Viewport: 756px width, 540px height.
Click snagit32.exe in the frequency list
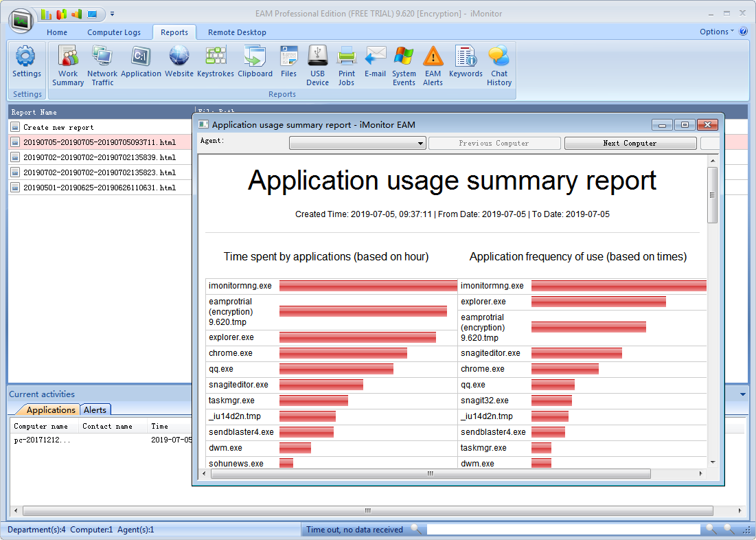485,401
